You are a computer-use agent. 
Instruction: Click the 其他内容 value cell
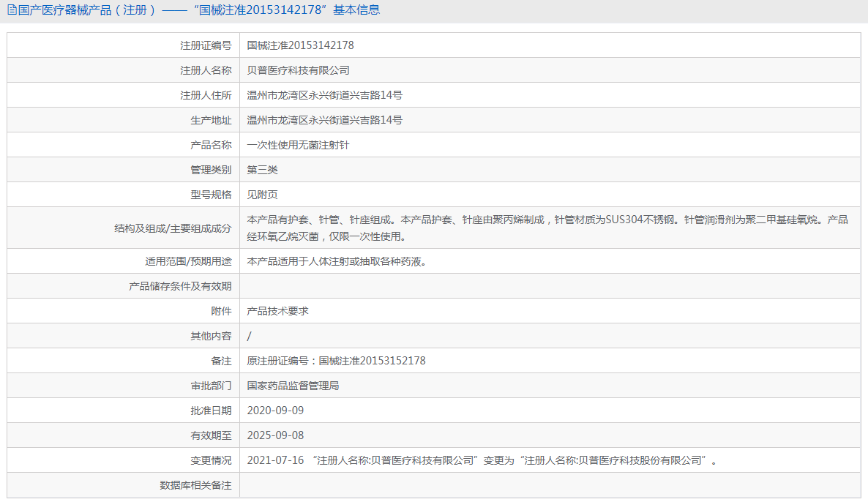(249, 335)
